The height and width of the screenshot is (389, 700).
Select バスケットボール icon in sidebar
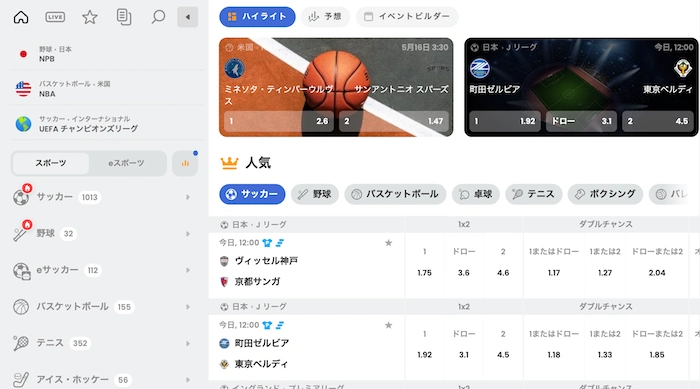[21, 307]
